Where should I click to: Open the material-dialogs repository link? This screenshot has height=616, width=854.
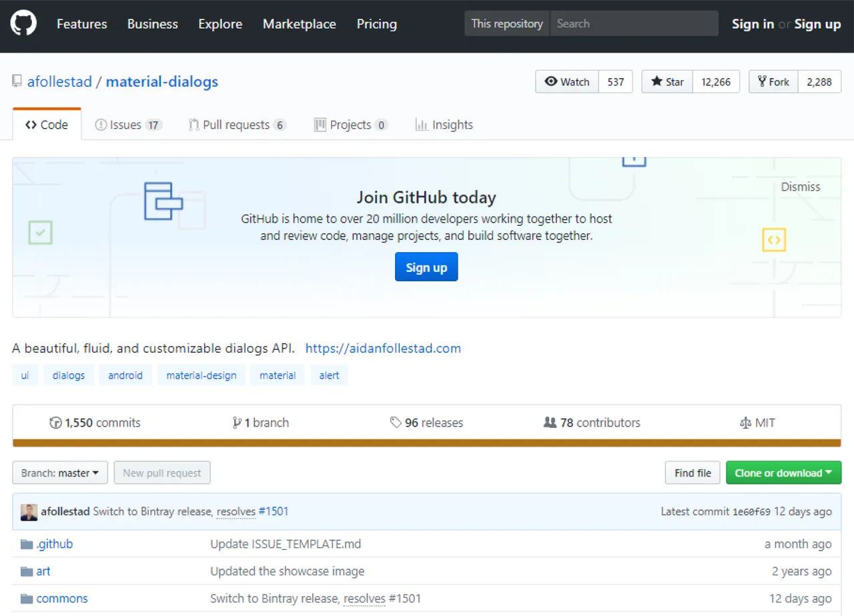[162, 82]
